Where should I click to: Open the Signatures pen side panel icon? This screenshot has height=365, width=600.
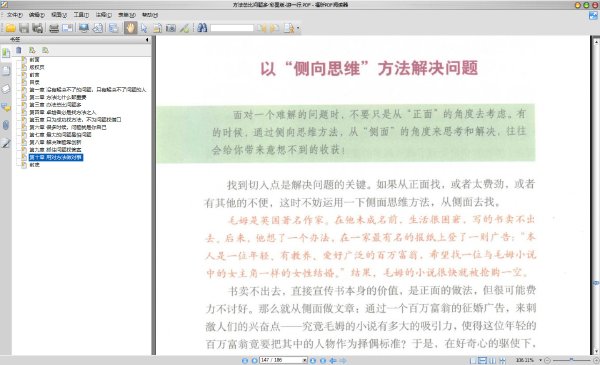[6, 143]
